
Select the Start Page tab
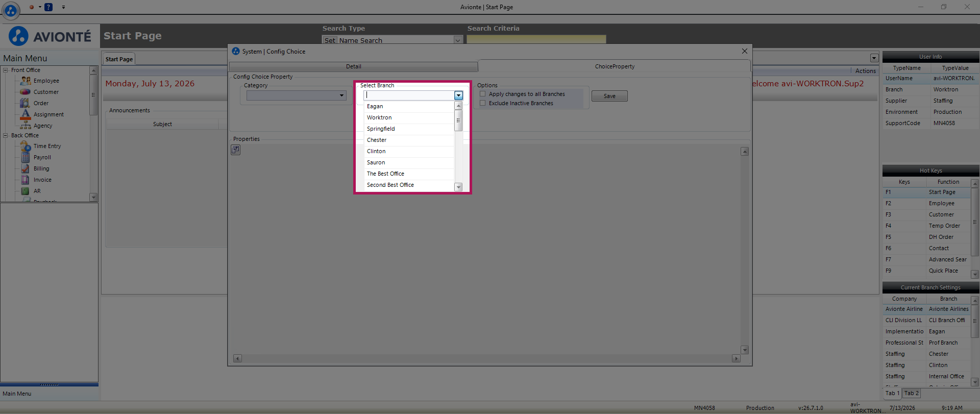(x=119, y=59)
